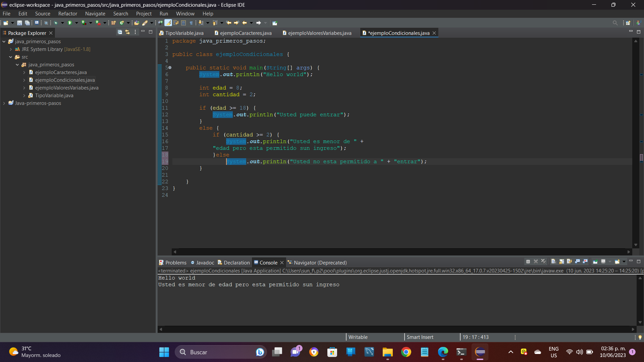Click the Open Task flashlight icon

tap(145, 23)
